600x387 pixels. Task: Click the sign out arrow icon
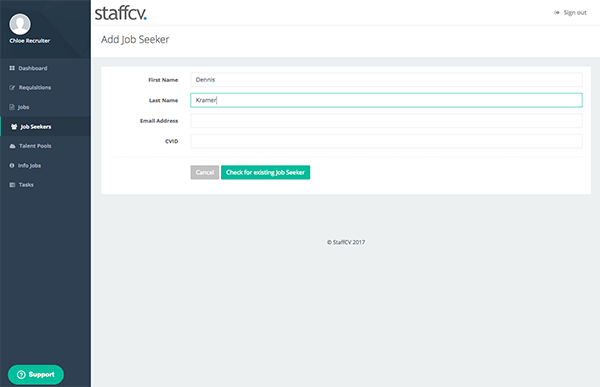(x=557, y=13)
